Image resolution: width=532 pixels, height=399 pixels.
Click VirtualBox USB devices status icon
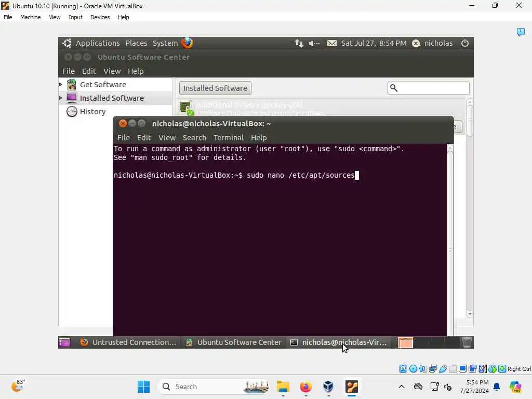[x=443, y=369]
